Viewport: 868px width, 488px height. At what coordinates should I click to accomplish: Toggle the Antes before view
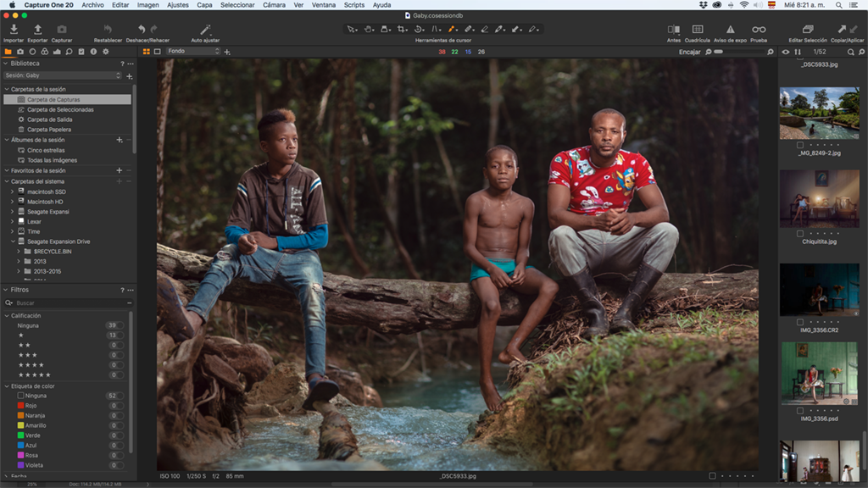coord(674,30)
